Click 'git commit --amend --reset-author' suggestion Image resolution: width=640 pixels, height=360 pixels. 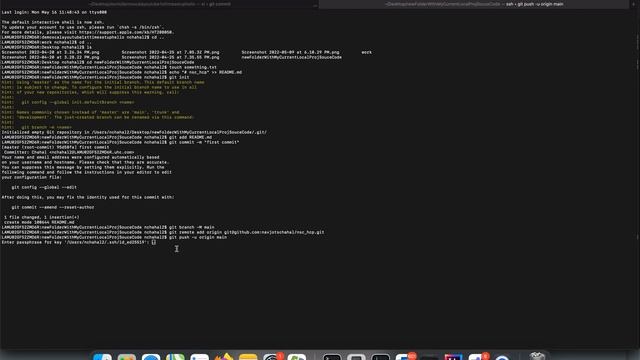click(53, 207)
